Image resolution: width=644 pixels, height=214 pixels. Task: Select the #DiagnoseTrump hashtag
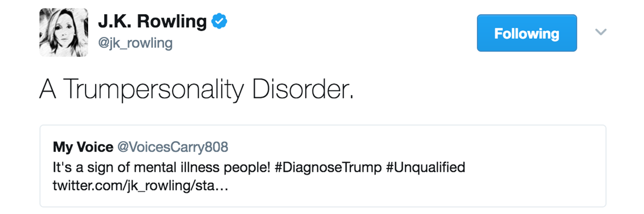pyautogui.click(x=328, y=167)
